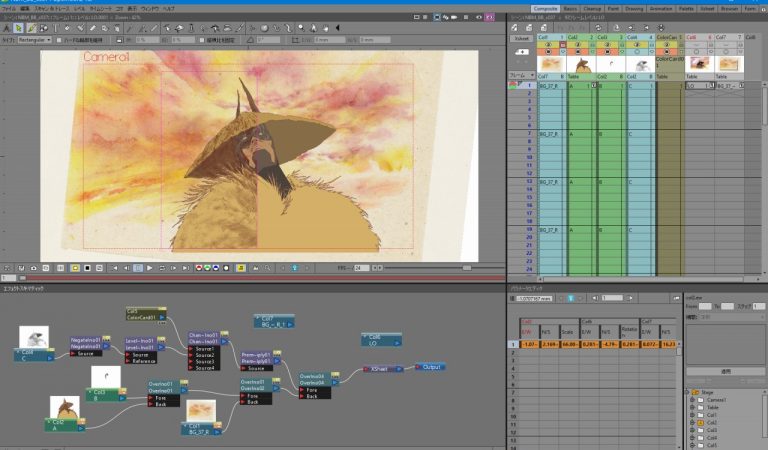Viewport: 768px width, 450px height.
Task: Select the Overino04 node
Action: pyautogui.click(x=318, y=379)
